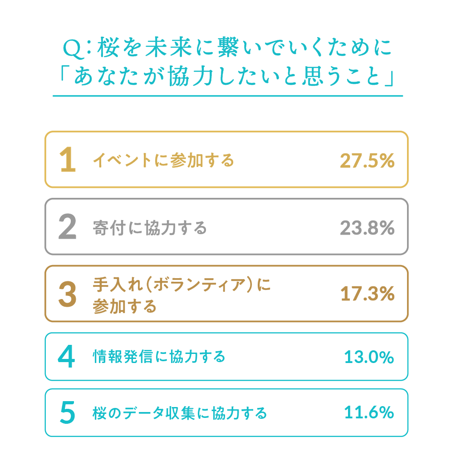Select the 手入れ(ボランティア)に text line

tap(181, 285)
